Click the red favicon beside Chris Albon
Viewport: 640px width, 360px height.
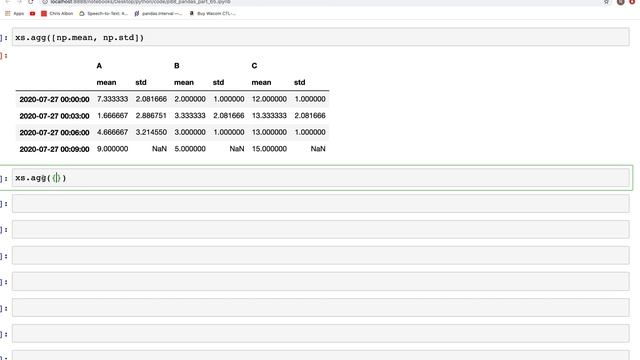click(x=44, y=13)
